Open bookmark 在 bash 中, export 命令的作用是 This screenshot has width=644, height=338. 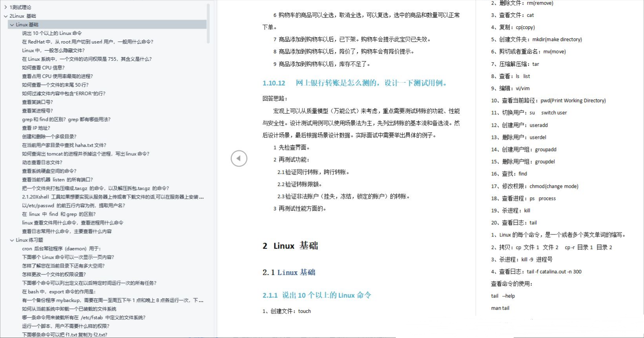click(59, 292)
